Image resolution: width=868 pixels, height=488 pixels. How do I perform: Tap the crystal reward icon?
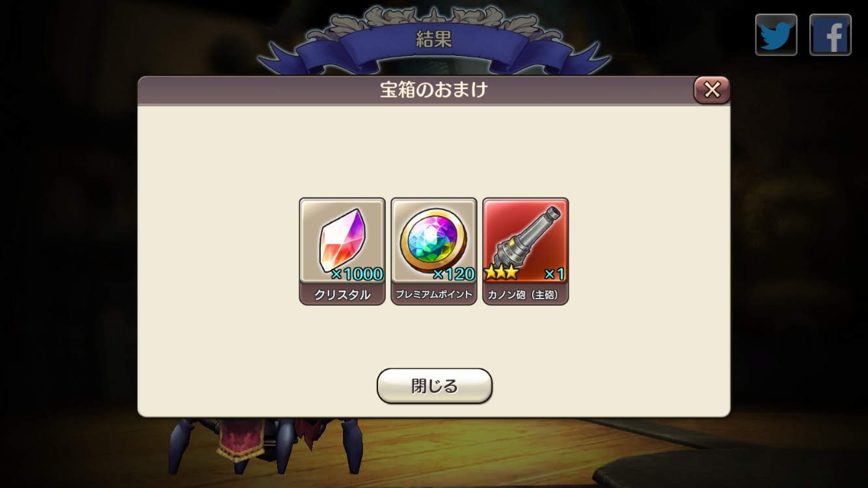[342, 241]
